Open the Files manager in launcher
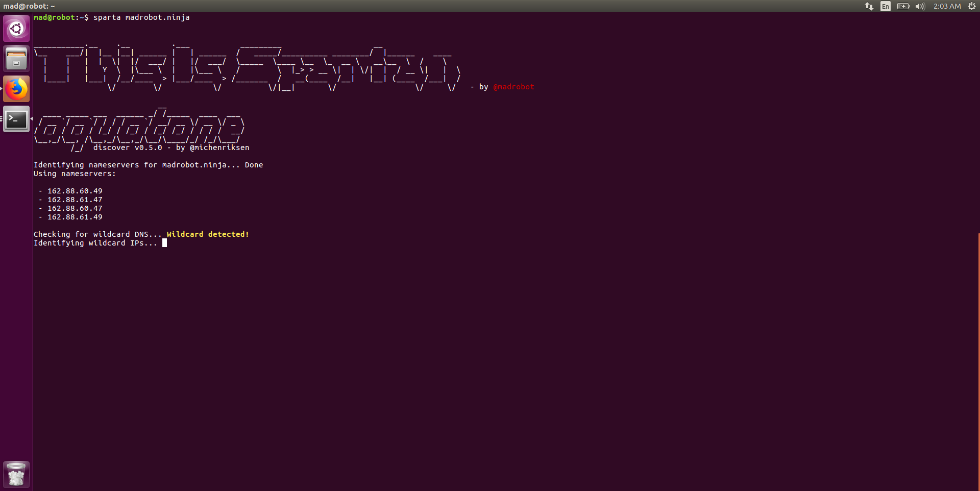Viewport: 980px width, 491px height. (16, 59)
